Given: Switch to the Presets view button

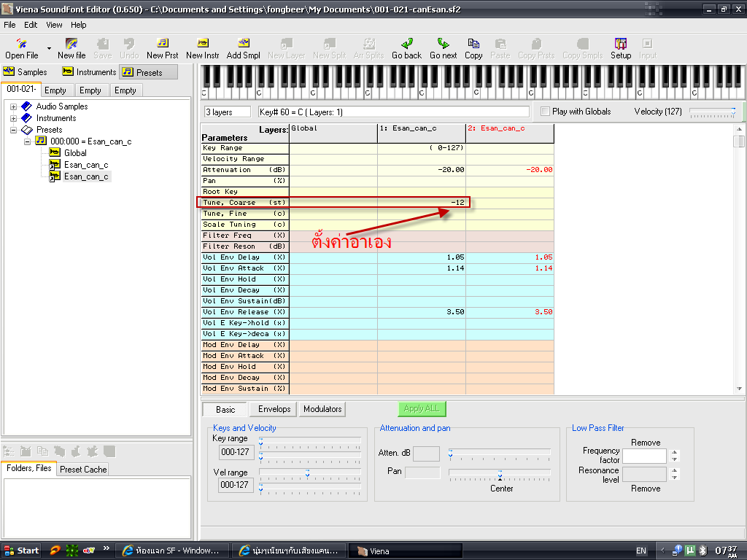Looking at the screenshot, I should tap(148, 72).
